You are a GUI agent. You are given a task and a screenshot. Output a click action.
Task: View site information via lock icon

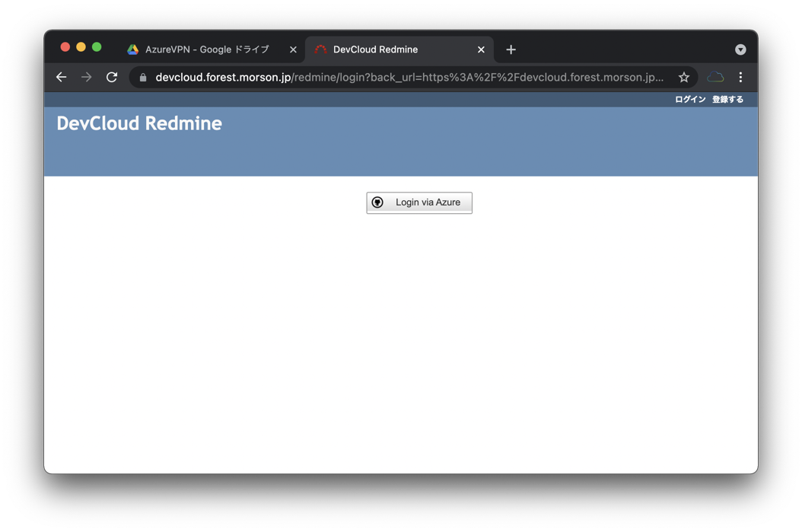coord(143,78)
